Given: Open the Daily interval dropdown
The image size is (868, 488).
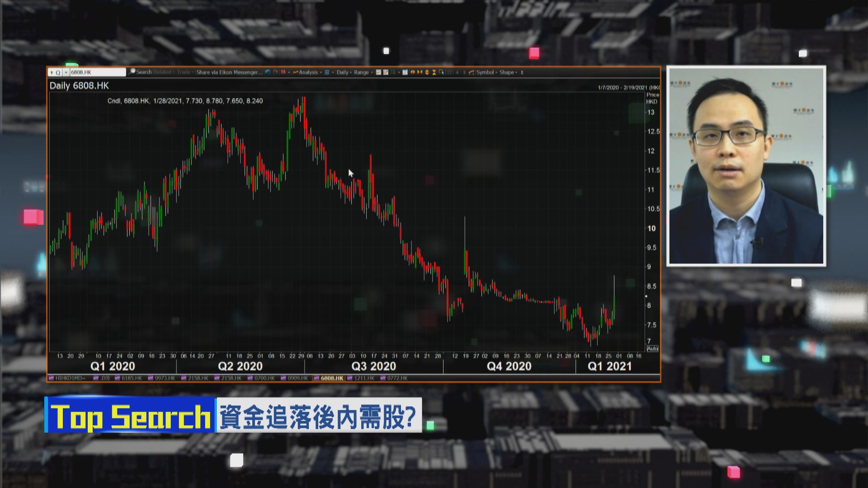Looking at the screenshot, I should [x=342, y=72].
